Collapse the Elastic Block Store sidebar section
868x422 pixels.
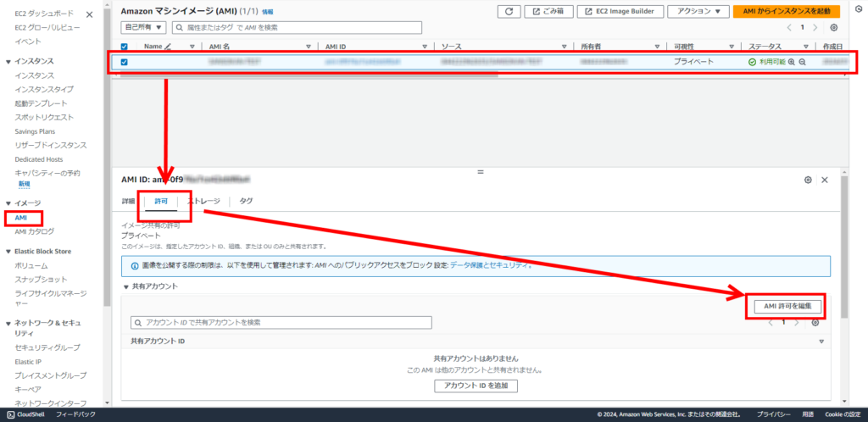point(8,251)
